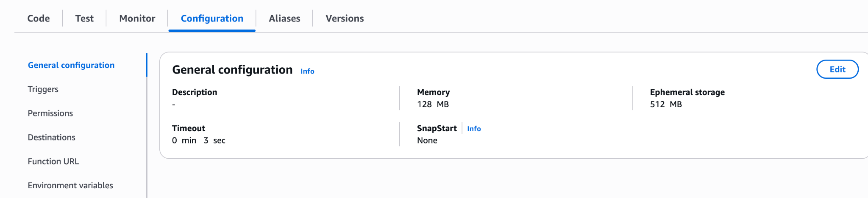Image resolution: width=868 pixels, height=198 pixels.
Task: Switch to the Test tab
Action: tap(84, 19)
